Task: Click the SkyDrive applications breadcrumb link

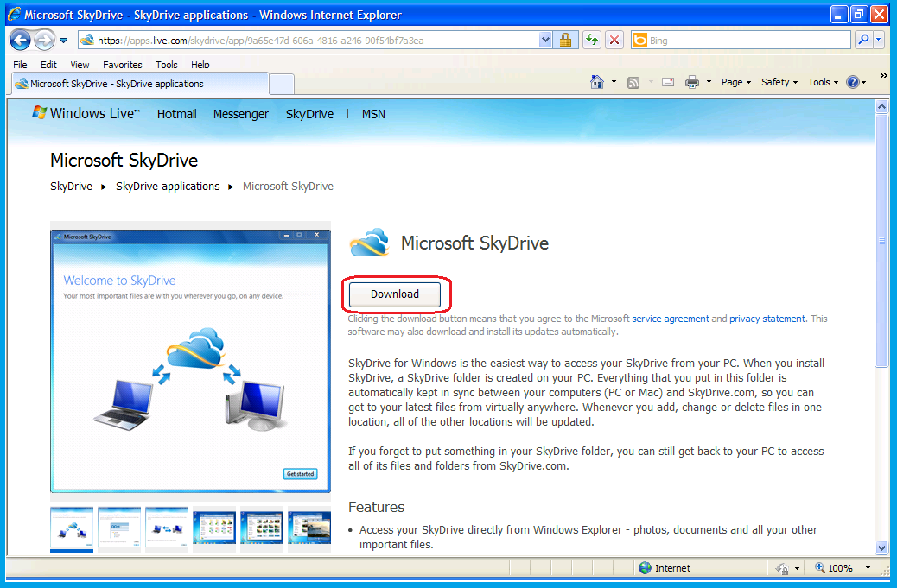Action: (168, 187)
